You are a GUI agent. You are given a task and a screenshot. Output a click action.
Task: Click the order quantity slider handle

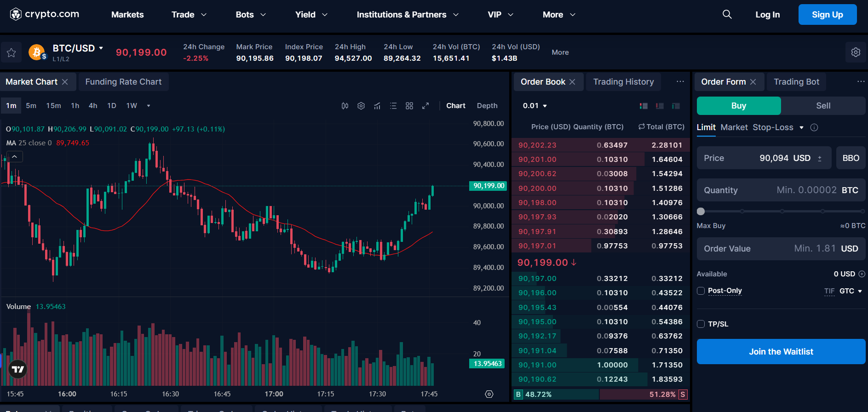pos(701,212)
